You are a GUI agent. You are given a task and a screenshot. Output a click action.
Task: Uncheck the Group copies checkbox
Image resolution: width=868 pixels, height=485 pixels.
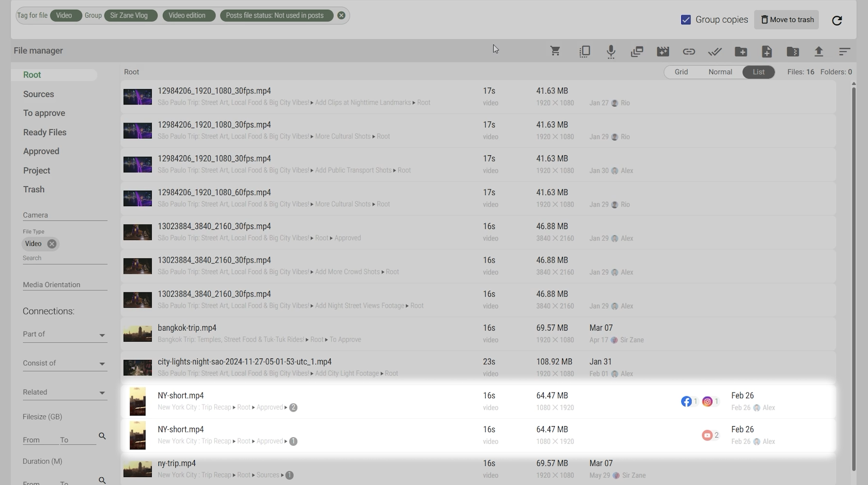pyautogui.click(x=686, y=20)
